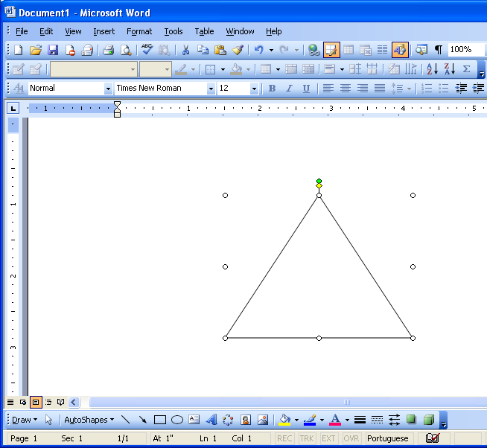This screenshot has width=487, height=448.
Task: Switch to Normal view button
Action: pyautogui.click(x=10, y=403)
